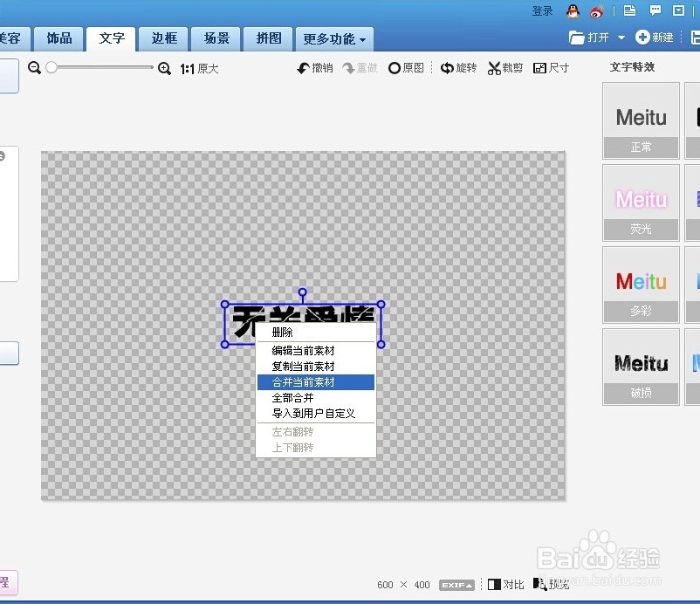Image resolution: width=700 pixels, height=604 pixels.
Task: Create a new canvas with 新建
Action: tap(654, 38)
